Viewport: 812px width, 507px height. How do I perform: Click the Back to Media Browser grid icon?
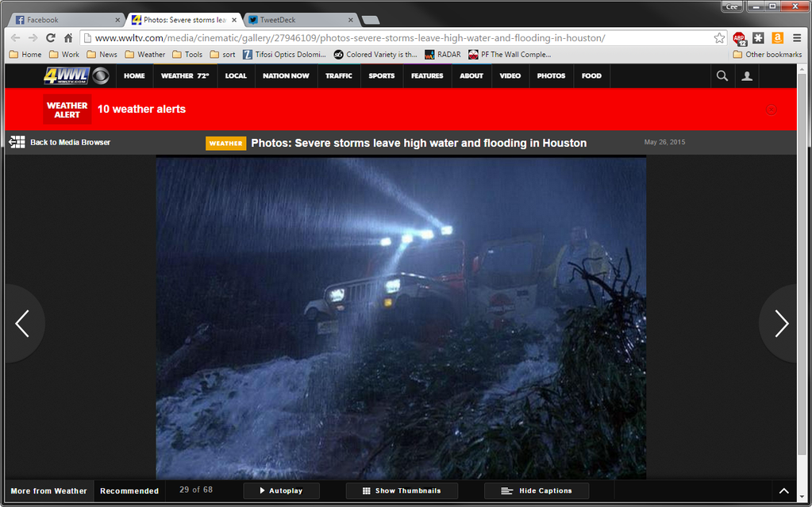point(17,142)
